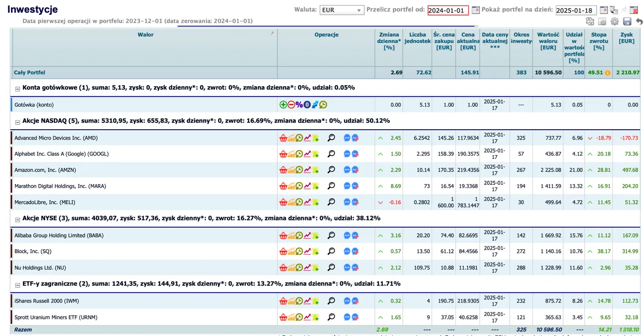
Task: Sort by the Walor column header
Action: [145, 34]
